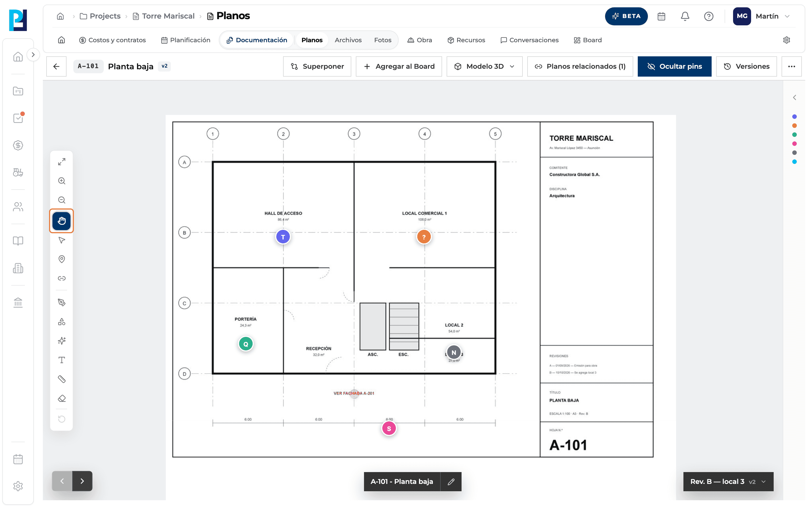
Task: Click the orange color dot in right panel
Action: [794, 126]
